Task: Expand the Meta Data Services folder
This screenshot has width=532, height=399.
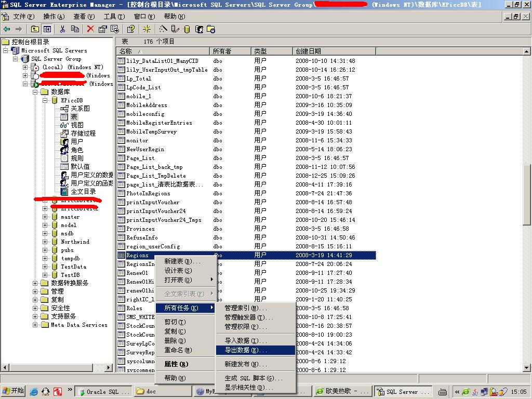Action: [x=35, y=325]
